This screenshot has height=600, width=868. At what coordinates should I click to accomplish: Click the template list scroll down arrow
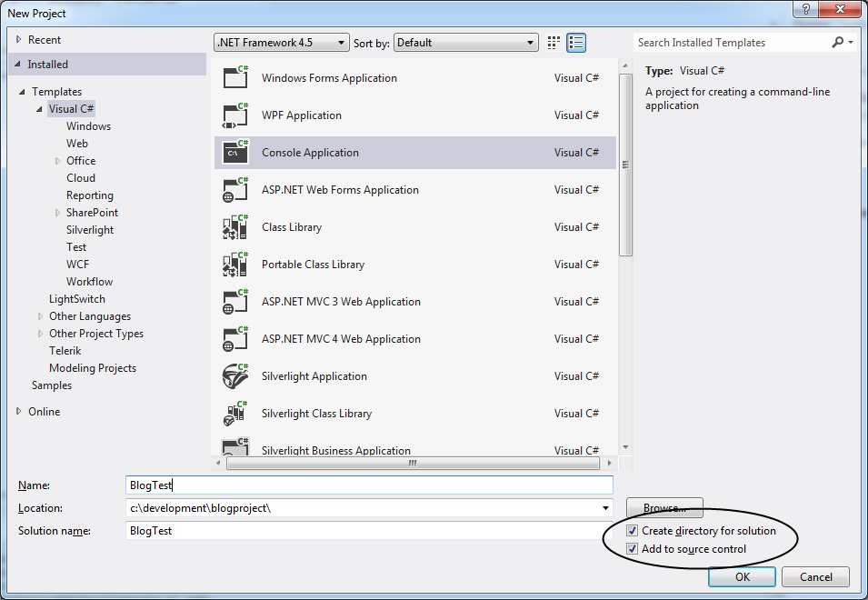pyautogui.click(x=625, y=447)
